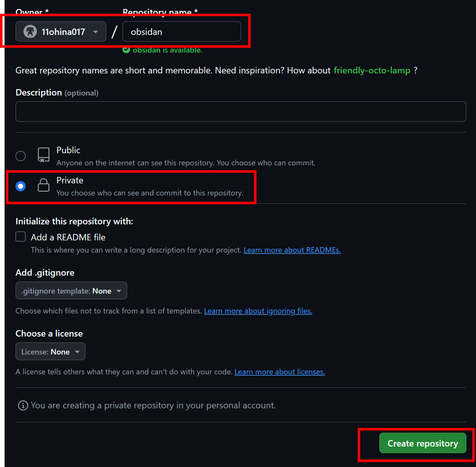Click the Add a README file label

point(68,237)
